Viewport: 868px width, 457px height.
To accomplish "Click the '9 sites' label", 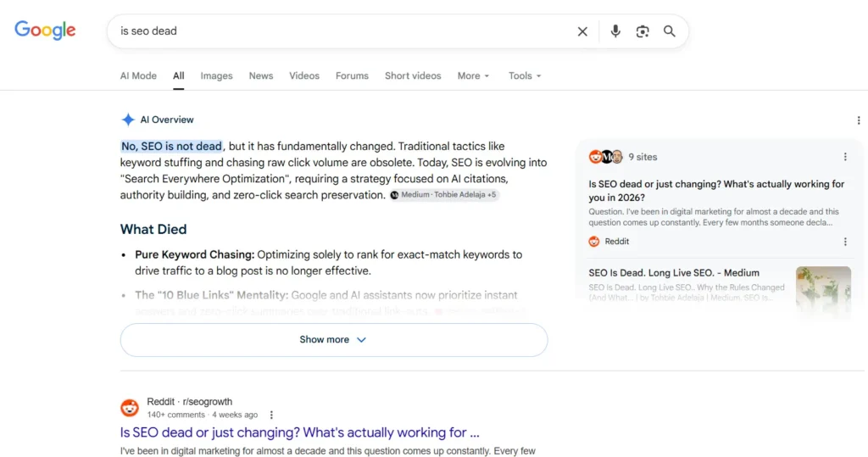I will click(643, 157).
